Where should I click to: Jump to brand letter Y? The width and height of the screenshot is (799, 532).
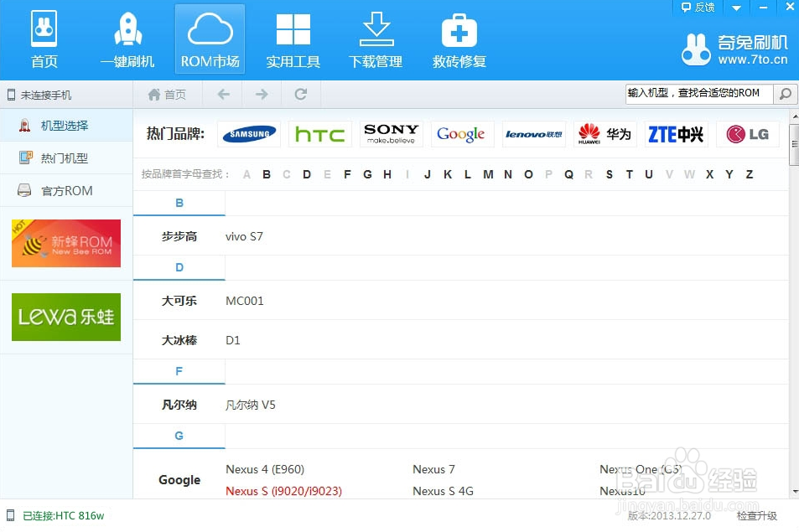pos(729,174)
